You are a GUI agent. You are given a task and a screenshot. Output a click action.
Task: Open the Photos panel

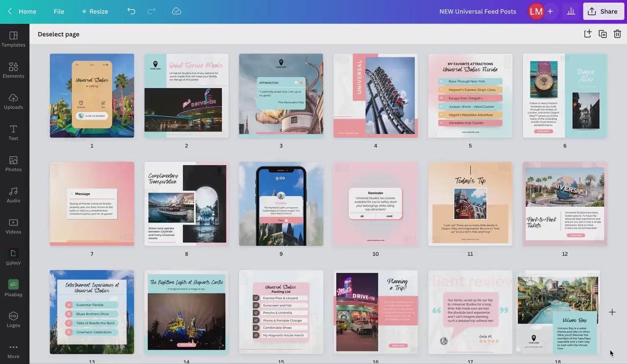pyautogui.click(x=13, y=163)
